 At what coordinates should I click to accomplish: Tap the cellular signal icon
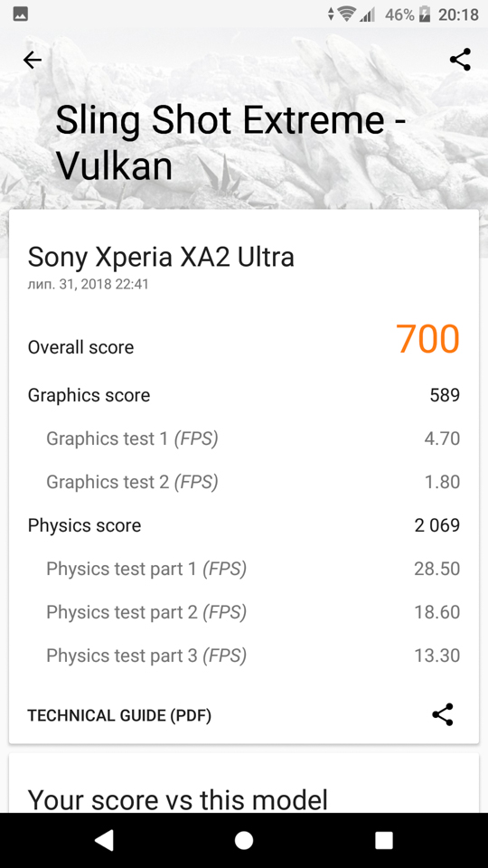367,14
